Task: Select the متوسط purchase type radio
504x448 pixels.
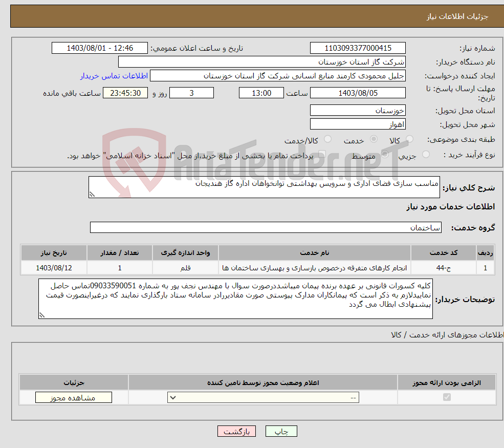Action: pos(385,155)
